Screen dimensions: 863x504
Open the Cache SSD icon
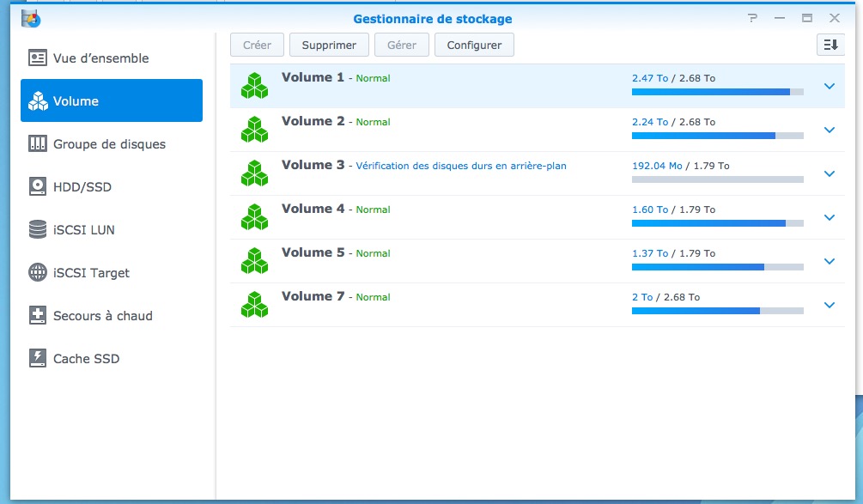38,359
